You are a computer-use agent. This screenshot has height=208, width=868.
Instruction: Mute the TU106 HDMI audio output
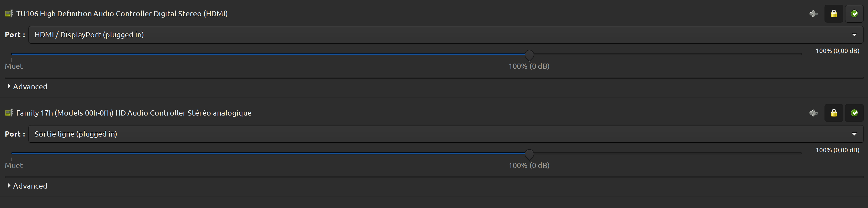813,14
